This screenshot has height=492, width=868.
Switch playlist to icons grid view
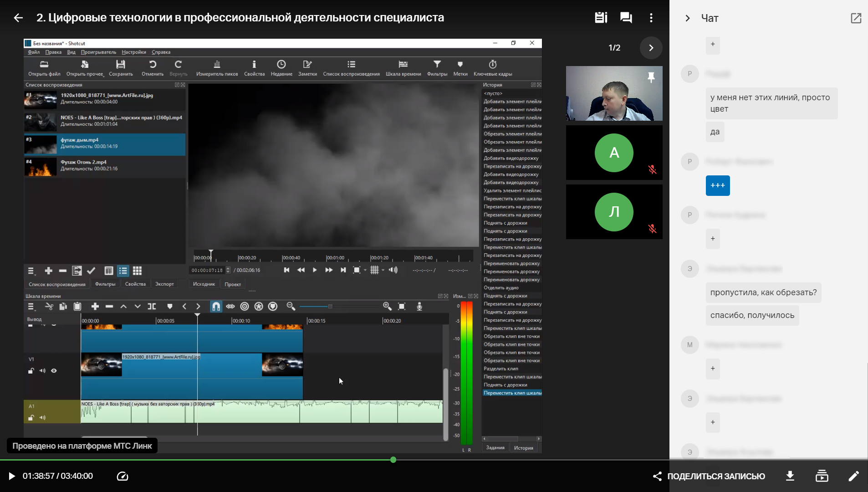(x=137, y=271)
